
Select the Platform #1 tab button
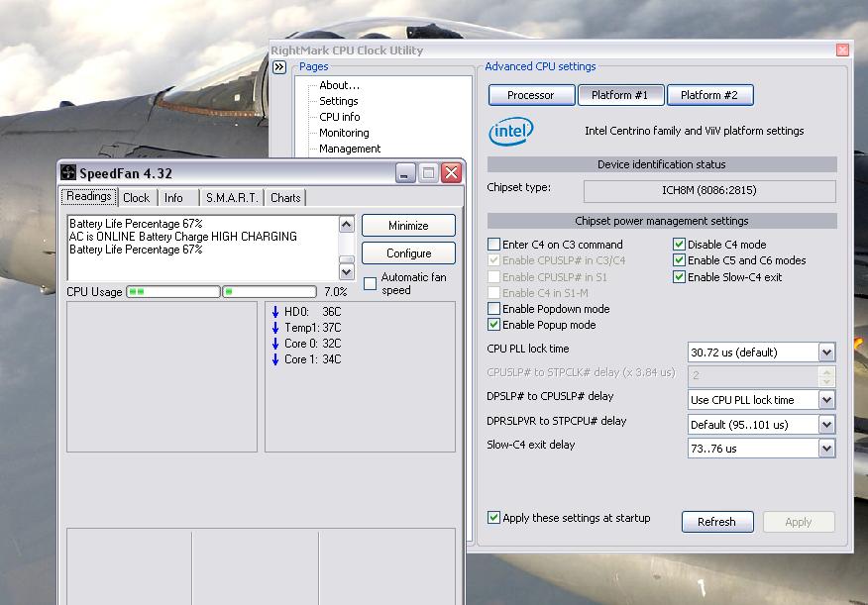(620, 95)
